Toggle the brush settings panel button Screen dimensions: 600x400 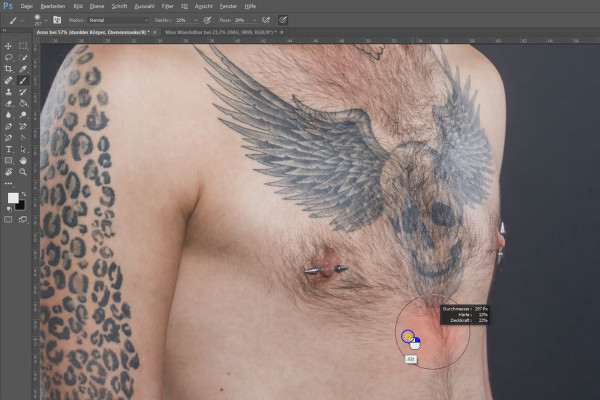[x=57, y=20]
